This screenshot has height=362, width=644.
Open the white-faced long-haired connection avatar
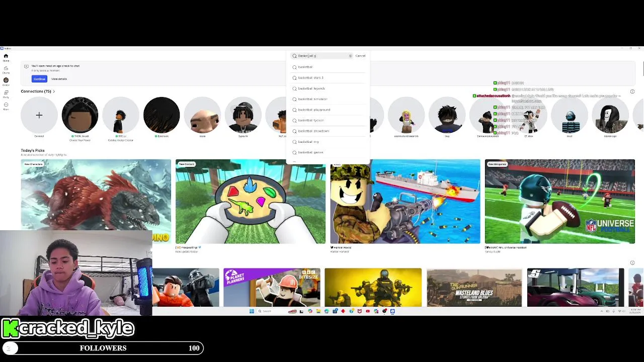[610, 115]
